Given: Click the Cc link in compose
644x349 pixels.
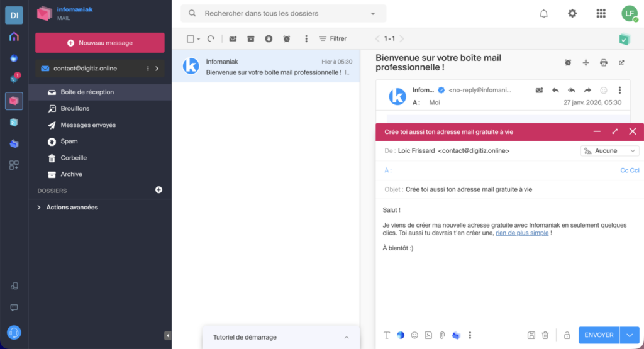Looking at the screenshot, I should click(624, 170).
